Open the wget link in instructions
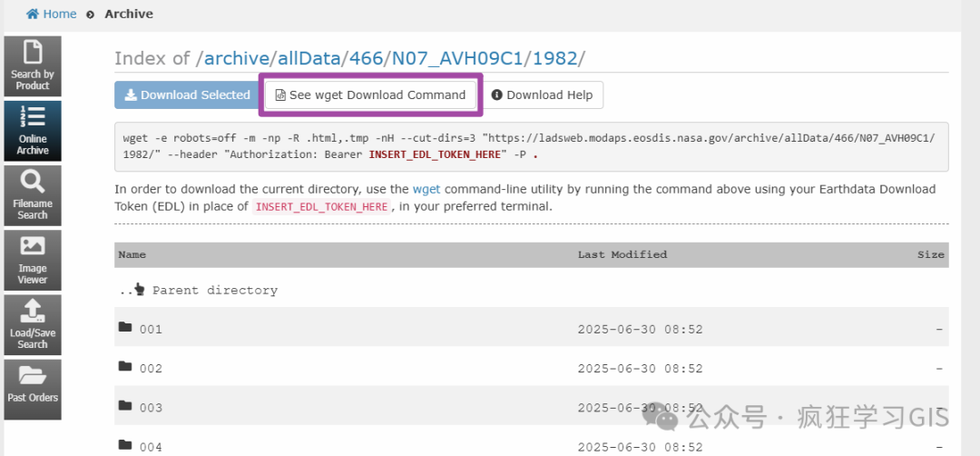Image resolution: width=980 pixels, height=456 pixels. point(426,189)
